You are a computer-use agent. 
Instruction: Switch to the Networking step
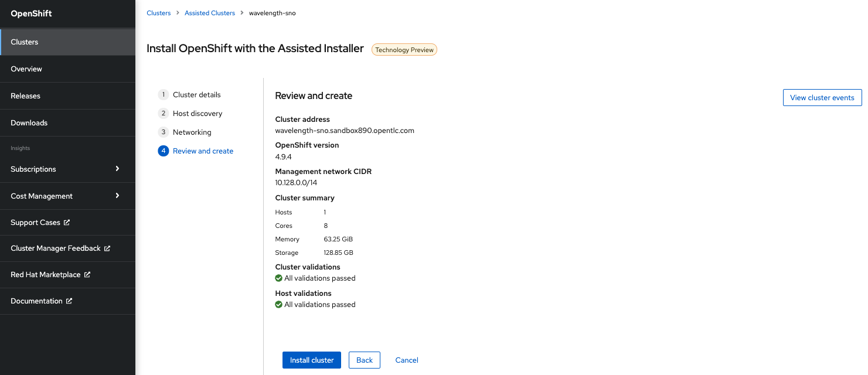(192, 132)
